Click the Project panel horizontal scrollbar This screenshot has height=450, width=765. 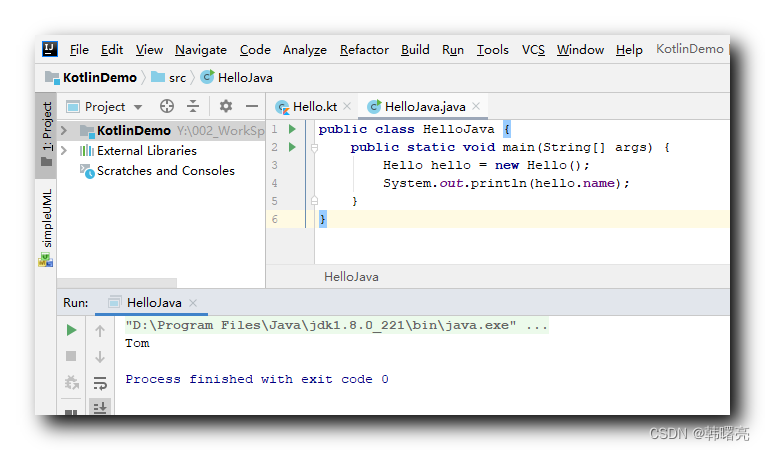pyautogui.click(x=117, y=283)
